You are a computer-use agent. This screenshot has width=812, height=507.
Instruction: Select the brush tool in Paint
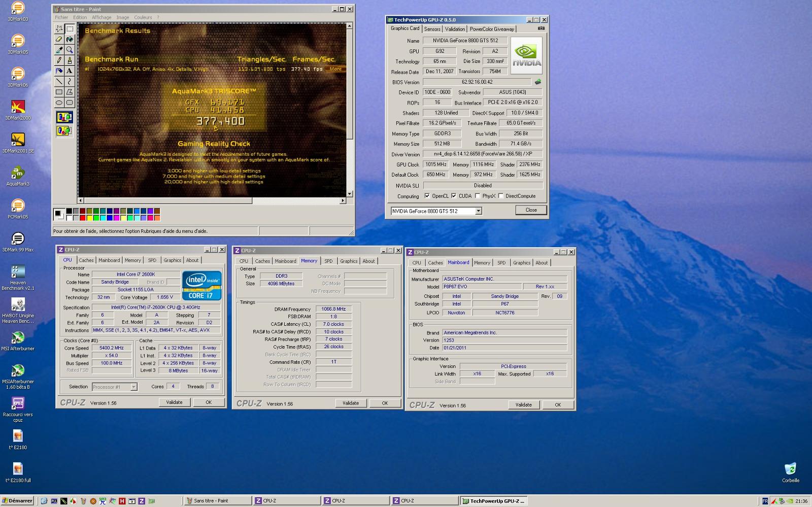[70, 60]
